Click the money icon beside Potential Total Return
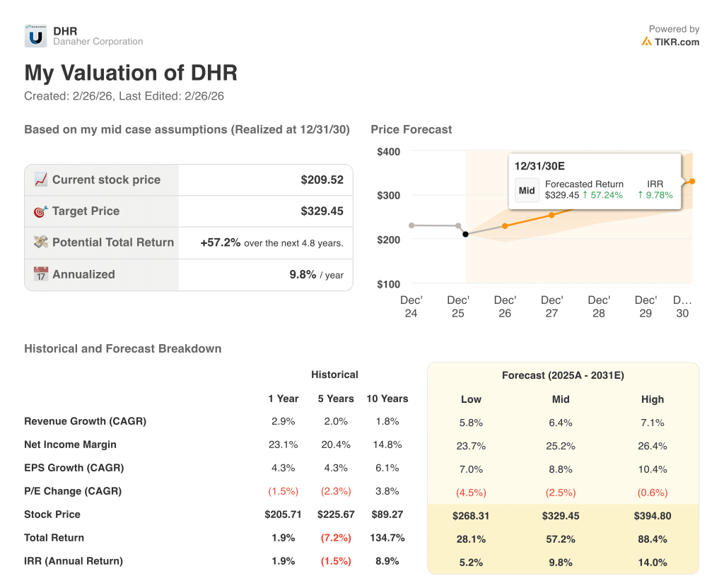Screen dimensions: 724x588 pos(41,242)
